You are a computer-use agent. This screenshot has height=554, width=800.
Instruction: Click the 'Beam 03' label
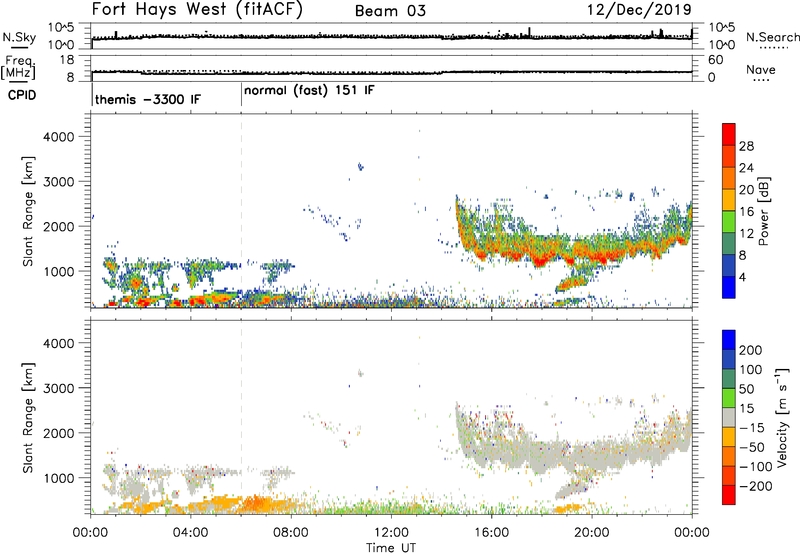tap(390, 11)
